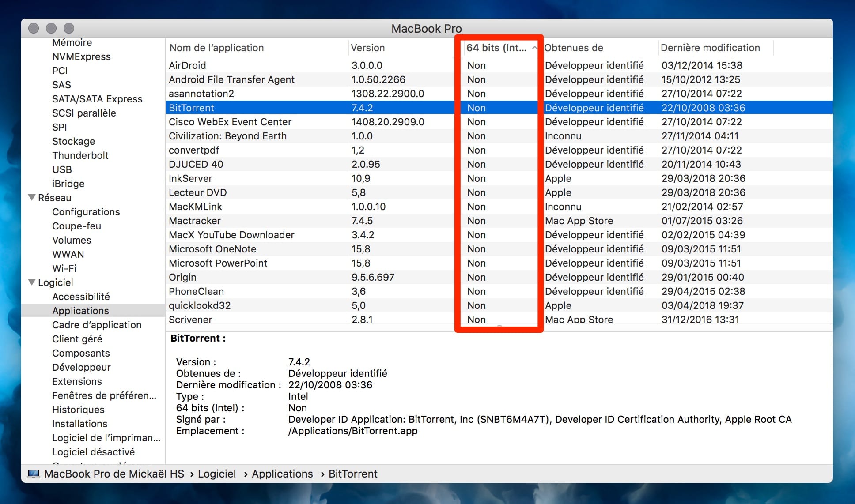
Task: Click the MacBook Pro icon in path bar
Action: point(33,474)
